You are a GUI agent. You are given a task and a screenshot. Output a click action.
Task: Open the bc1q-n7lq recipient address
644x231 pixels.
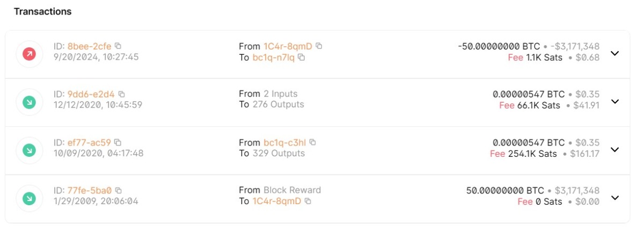point(274,57)
